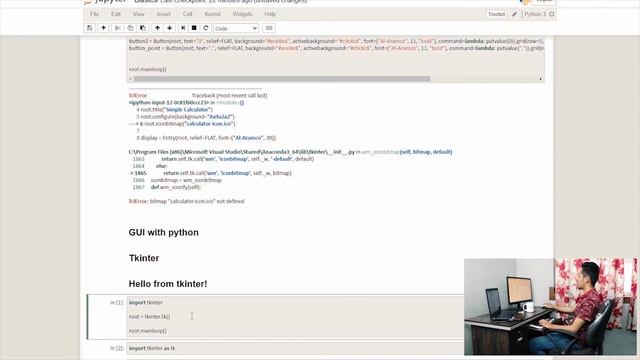Click the kernel status circle indicator
Viewport: 640px width, 360px height.
[551, 14]
